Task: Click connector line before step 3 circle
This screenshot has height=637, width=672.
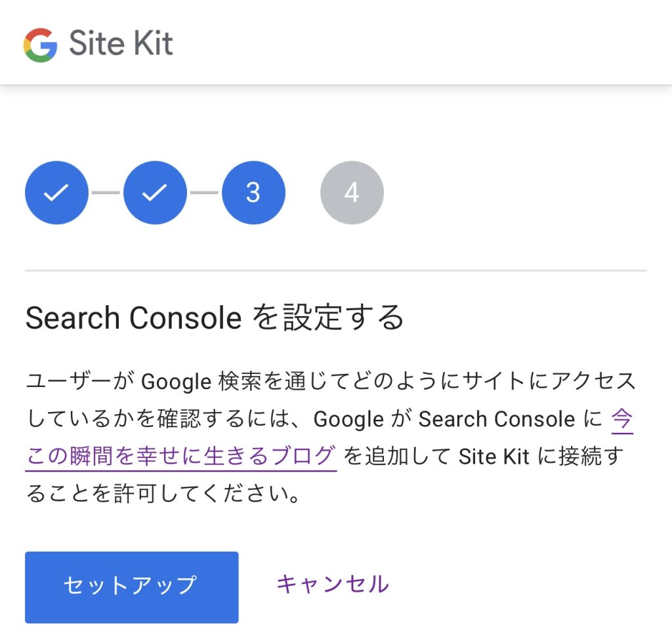Action: 204,193
